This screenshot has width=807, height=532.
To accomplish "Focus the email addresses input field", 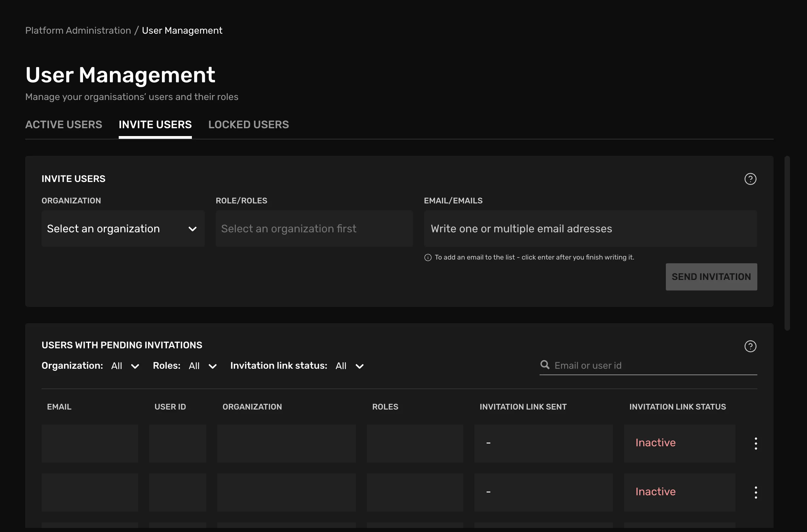I will point(591,229).
